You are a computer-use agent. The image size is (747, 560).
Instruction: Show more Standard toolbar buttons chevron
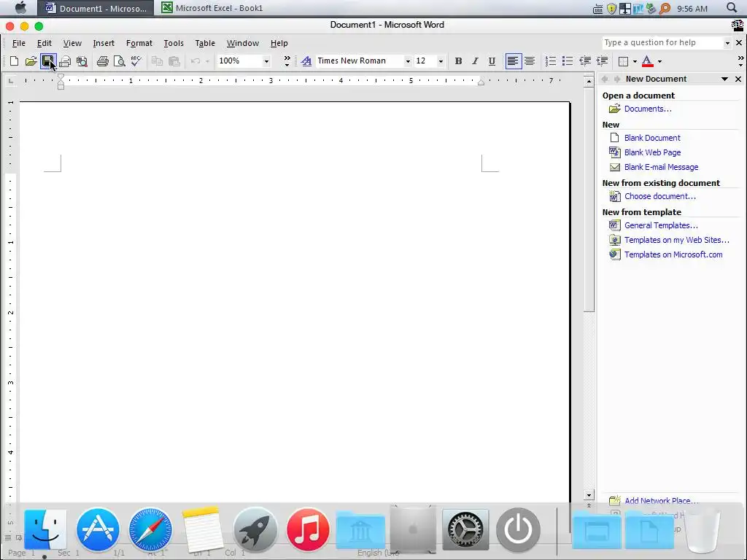[287, 61]
